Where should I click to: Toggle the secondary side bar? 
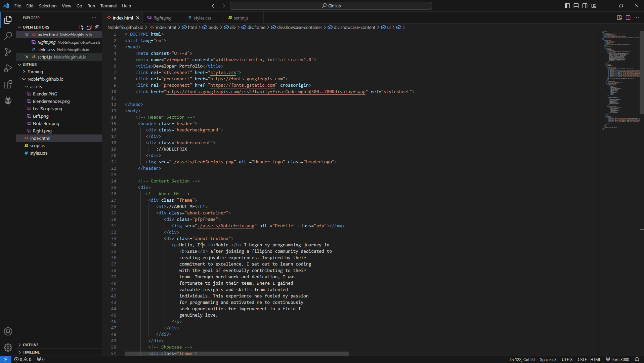(585, 6)
